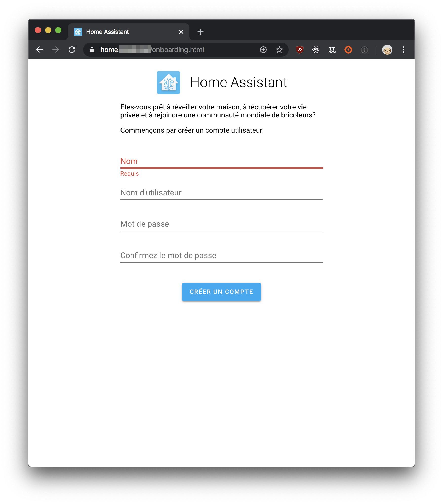Image resolution: width=443 pixels, height=504 pixels.
Task: Open a new browser tab
Action: (x=200, y=32)
